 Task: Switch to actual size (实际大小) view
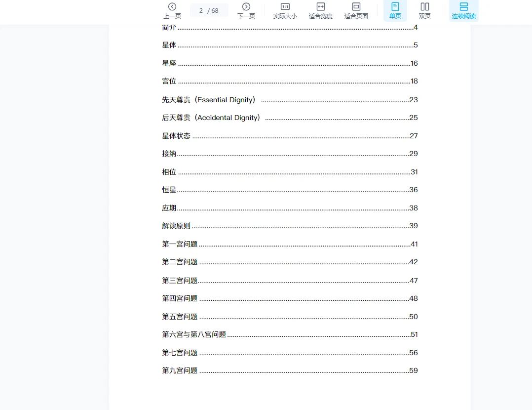coord(284,11)
